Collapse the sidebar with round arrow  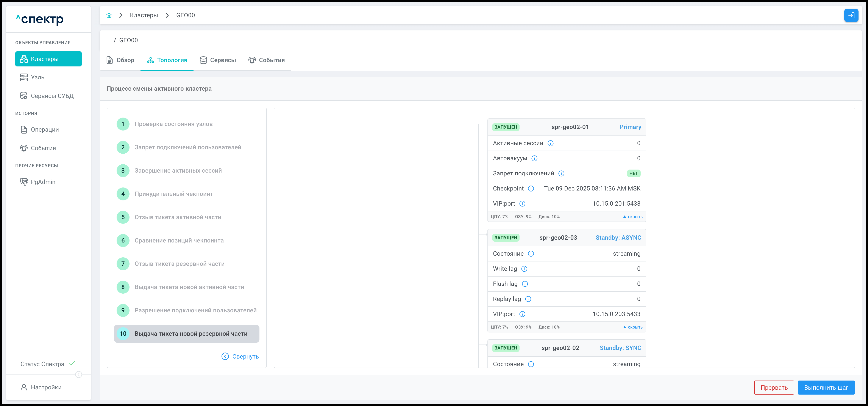[x=78, y=375]
